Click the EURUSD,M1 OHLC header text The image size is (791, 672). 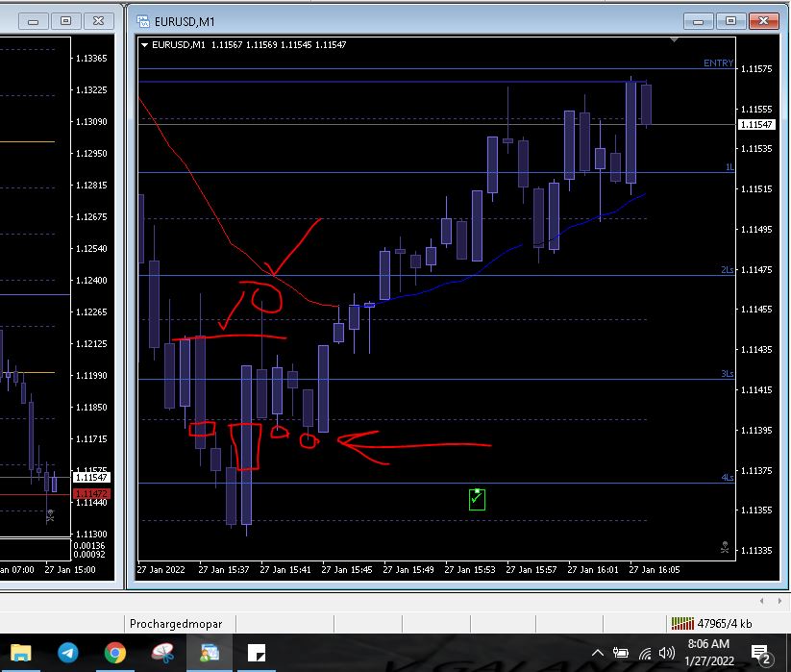coord(249,45)
